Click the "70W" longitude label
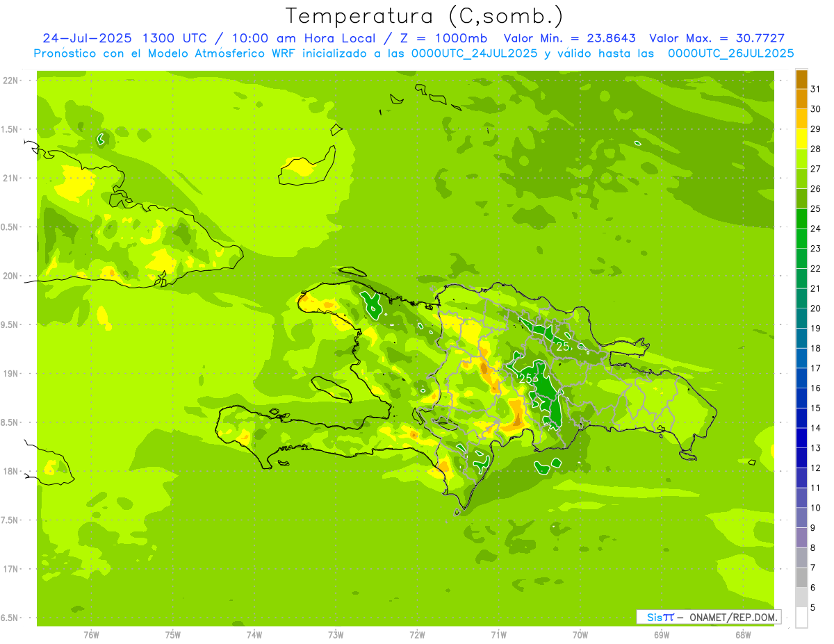Image resolution: width=834 pixels, height=644 pixels. click(x=580, y=635)
